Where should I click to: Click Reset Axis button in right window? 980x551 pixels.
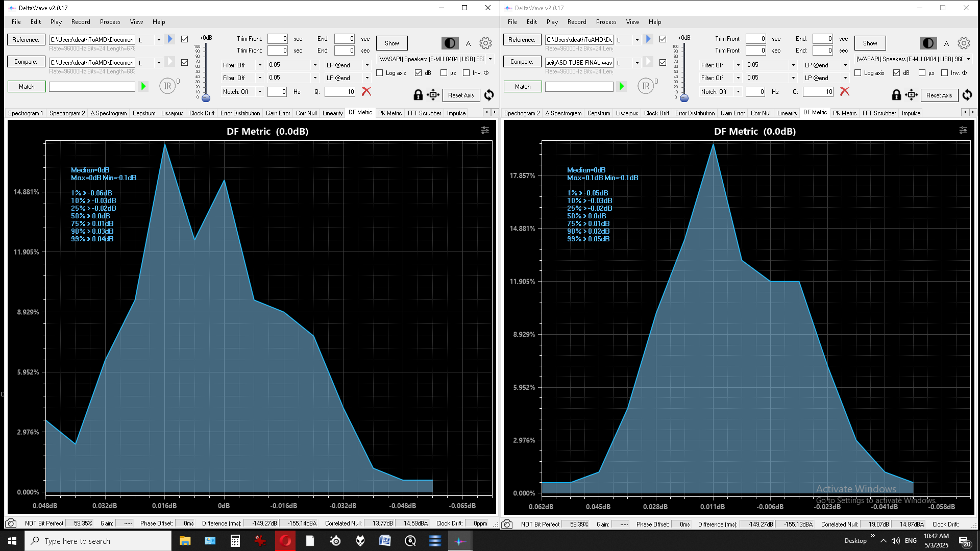click(x=939, y=95)
